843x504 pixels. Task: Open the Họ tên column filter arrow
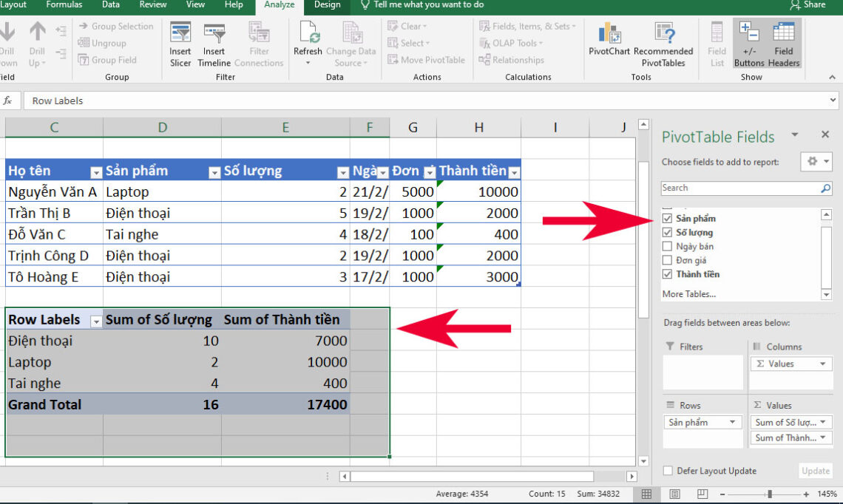(95, 171)
